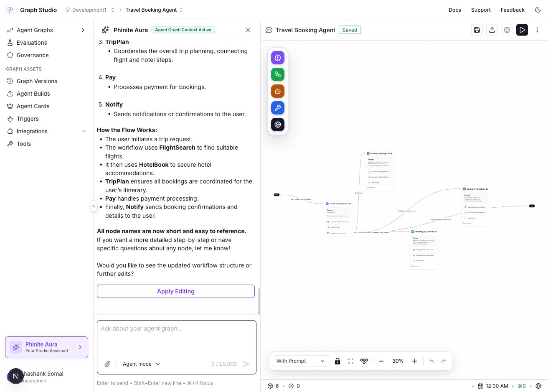Open the Agent mode dropdown
This screenshot has width=548, height=392.
pyautogui.click(x=141, y=364)
